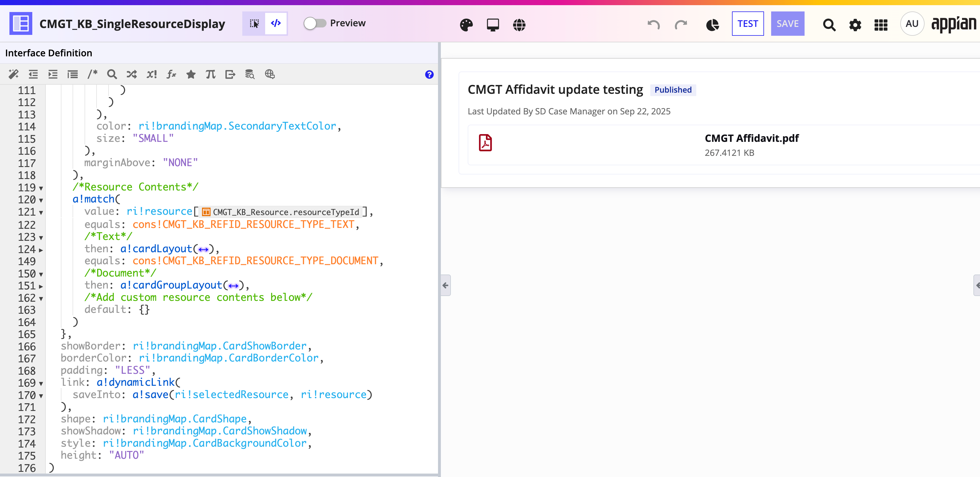This screenshot has height=477, width=980.
Task: Click the TEST button
Action: [747, 24]
